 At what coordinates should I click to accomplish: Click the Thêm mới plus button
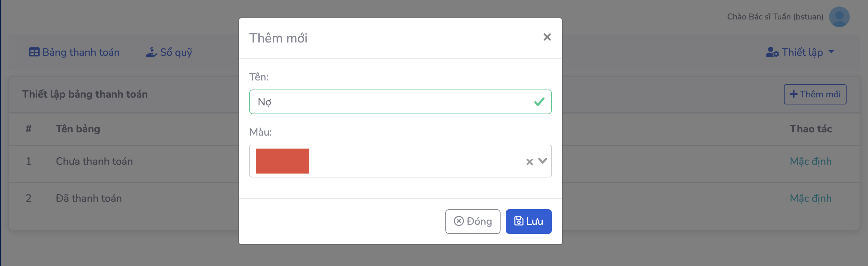coord(815,94)
